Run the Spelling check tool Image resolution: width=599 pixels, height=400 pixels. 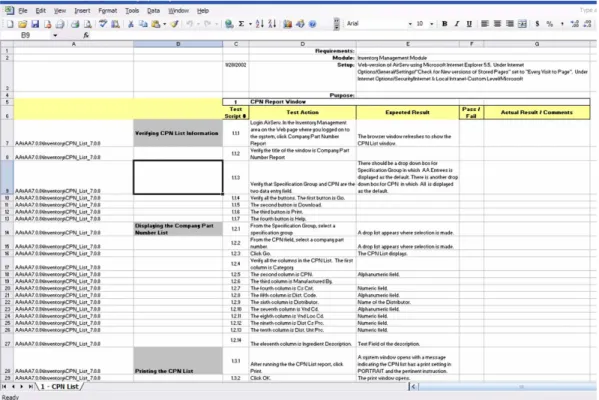click(103, 24)
